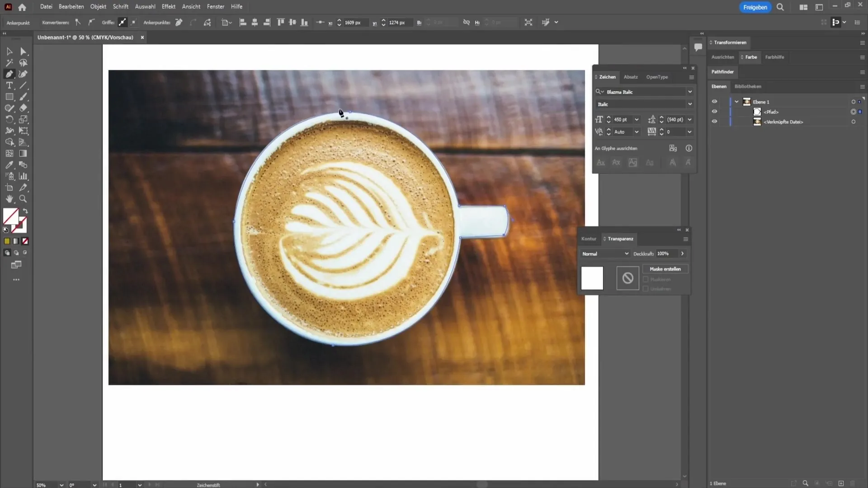
Task: Toggle the Maskieren checkbox
Action: (646, 280)
